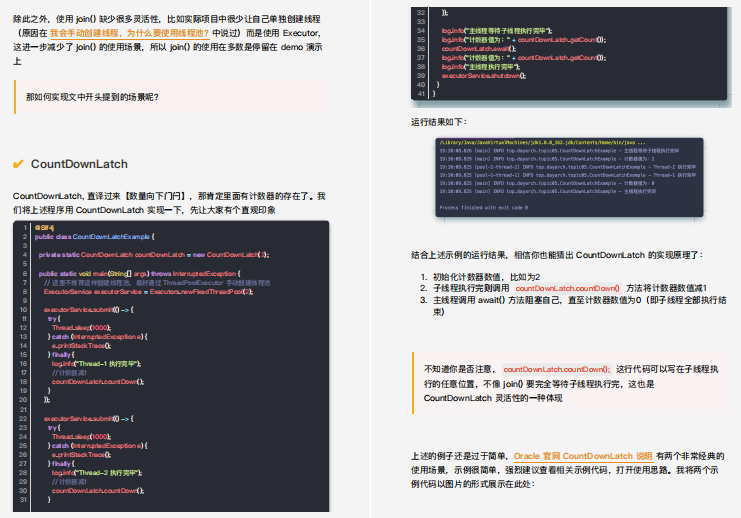The height and width of the screenshot is (518, 741).
Task: Open the console output screenshot image
Action: tap(569, 177)
